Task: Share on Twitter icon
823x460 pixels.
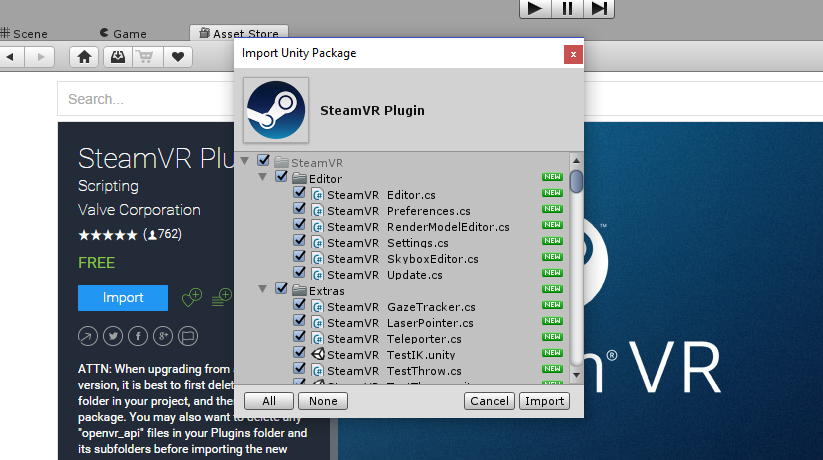Action: pyautogui.click(x=113, y=336)
